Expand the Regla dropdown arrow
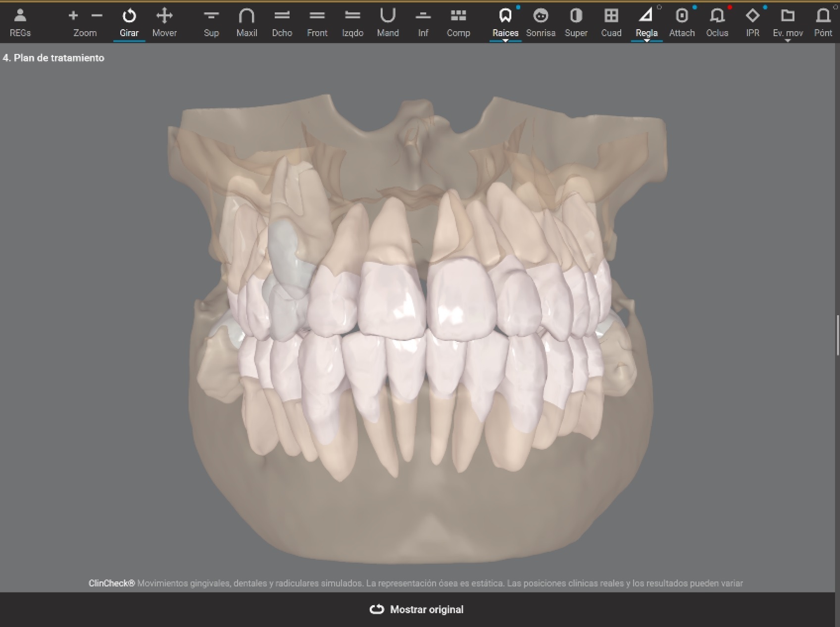This screenshot has height=627, width=840. point(647,39)
